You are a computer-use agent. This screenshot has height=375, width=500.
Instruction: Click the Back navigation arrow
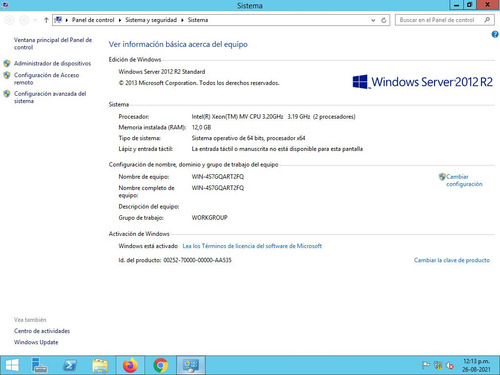(x=9, y=20)
